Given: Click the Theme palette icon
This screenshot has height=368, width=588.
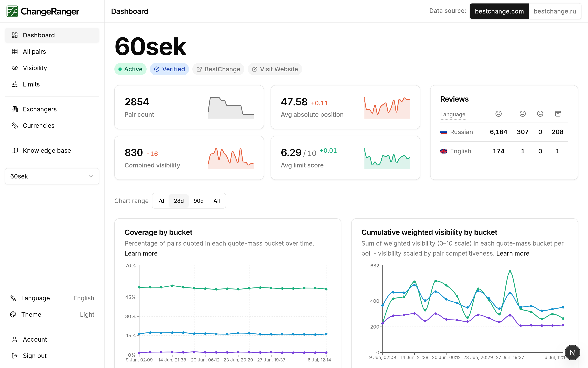Looking at the screenshot, I should pos(13,314).
